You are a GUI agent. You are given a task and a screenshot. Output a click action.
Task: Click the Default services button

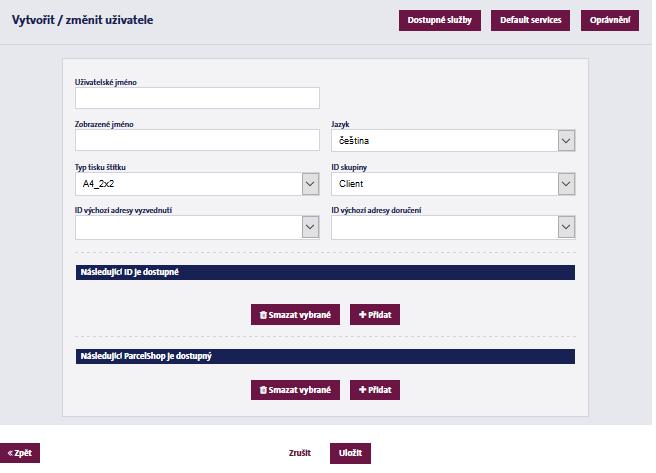530,20
